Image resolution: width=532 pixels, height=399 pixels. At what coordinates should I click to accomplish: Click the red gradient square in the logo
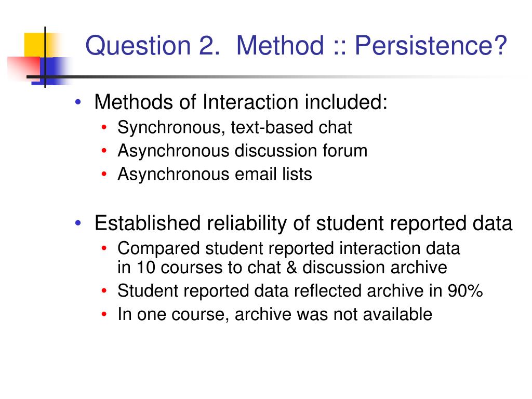(x=24, y=69)
